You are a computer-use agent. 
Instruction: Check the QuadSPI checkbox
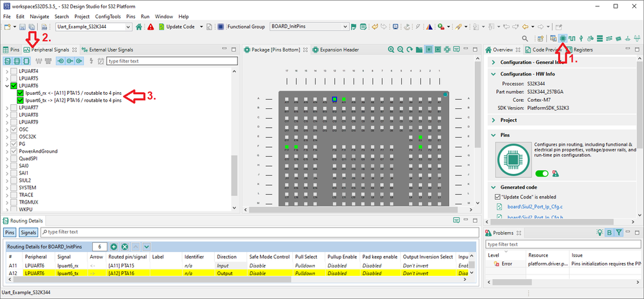click(x=14, y=159)
